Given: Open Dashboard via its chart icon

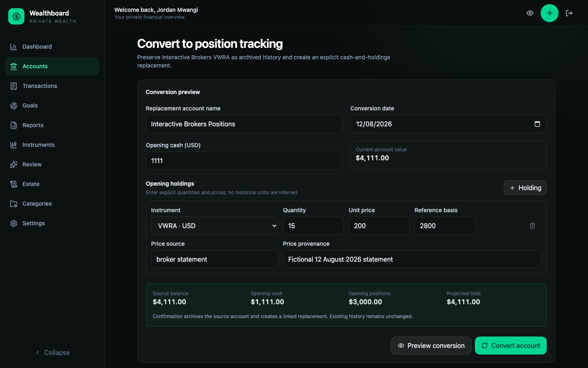Looking at the screenshot, I should coord(13,47).
